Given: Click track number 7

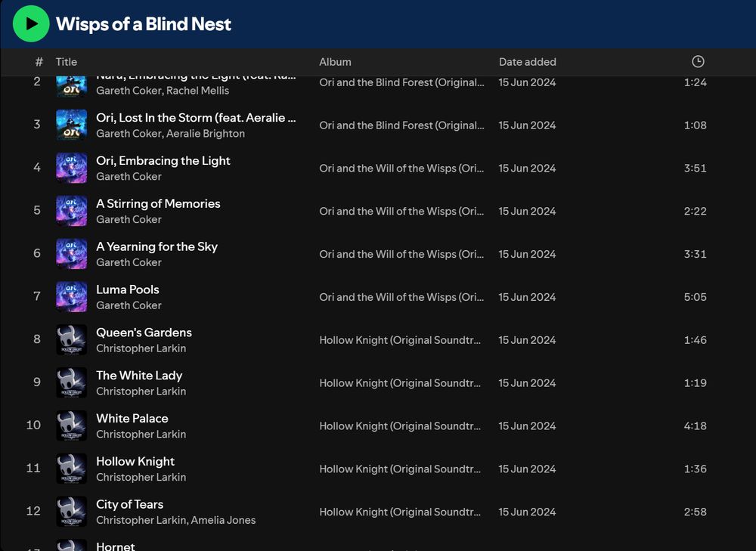Looking at the screenshot, I should click(x=37, y=296).
